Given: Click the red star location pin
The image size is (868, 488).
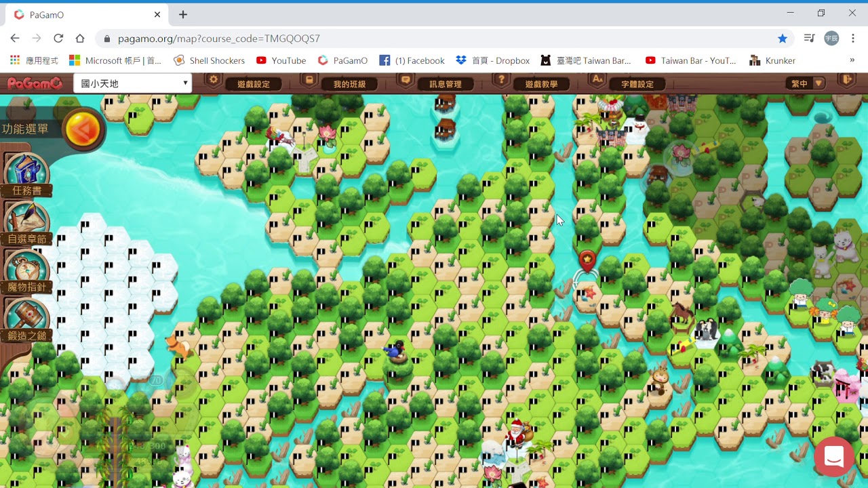Looking at the screenshot, I should 587,260.
